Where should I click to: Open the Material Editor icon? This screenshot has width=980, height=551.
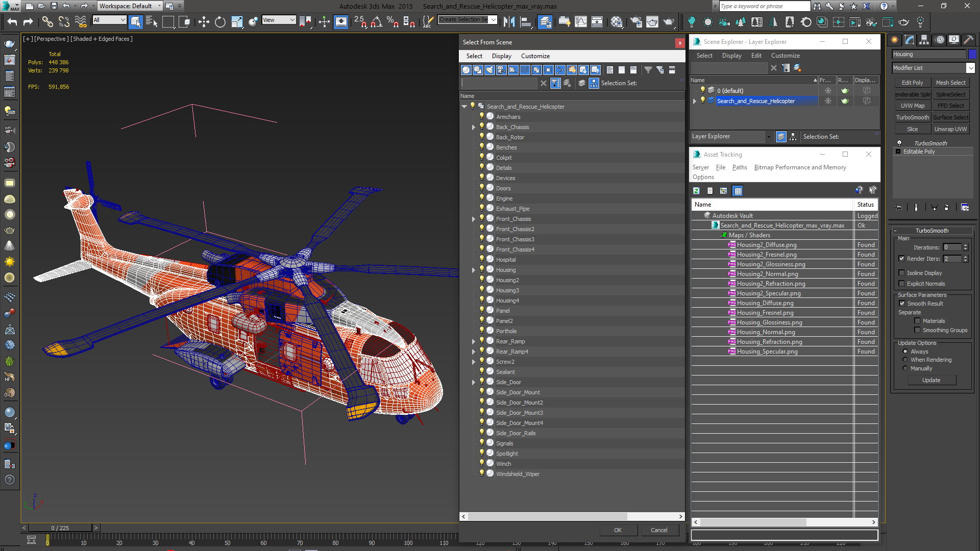coord(617,22)
